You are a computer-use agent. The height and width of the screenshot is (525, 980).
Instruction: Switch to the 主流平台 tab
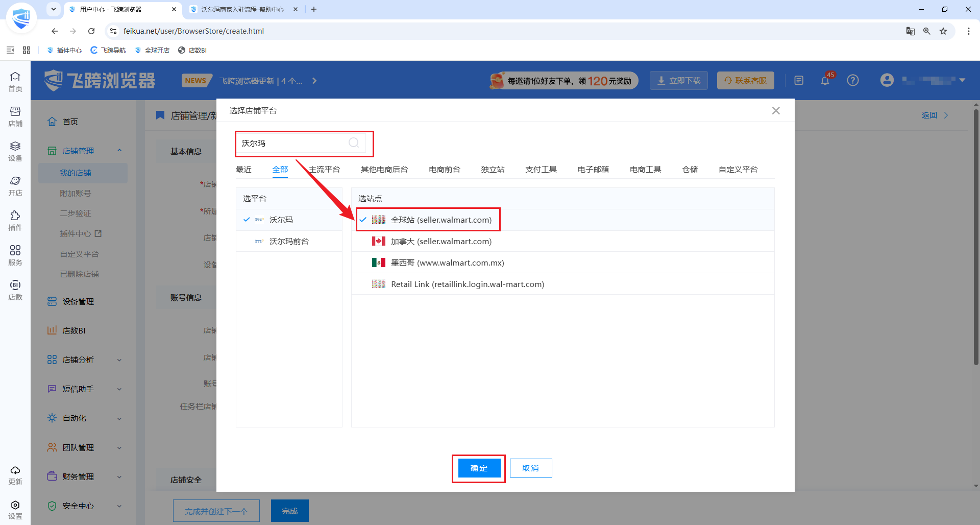click(325, 169)
